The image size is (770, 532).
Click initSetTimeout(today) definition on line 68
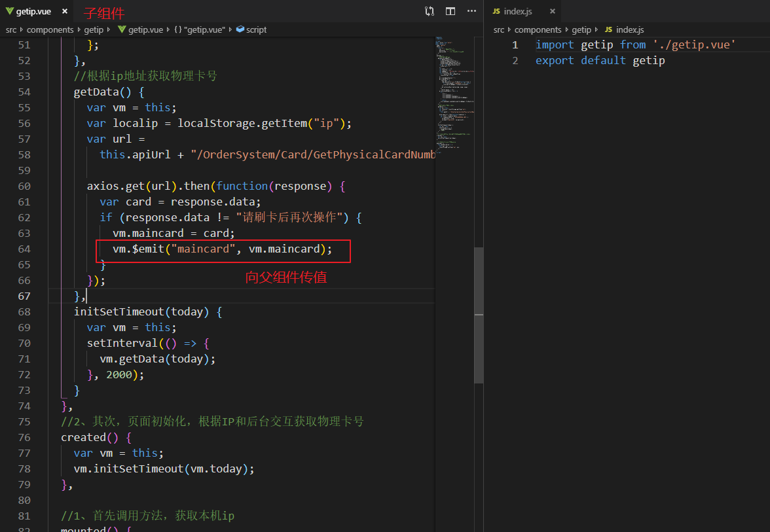coord(141,311)
